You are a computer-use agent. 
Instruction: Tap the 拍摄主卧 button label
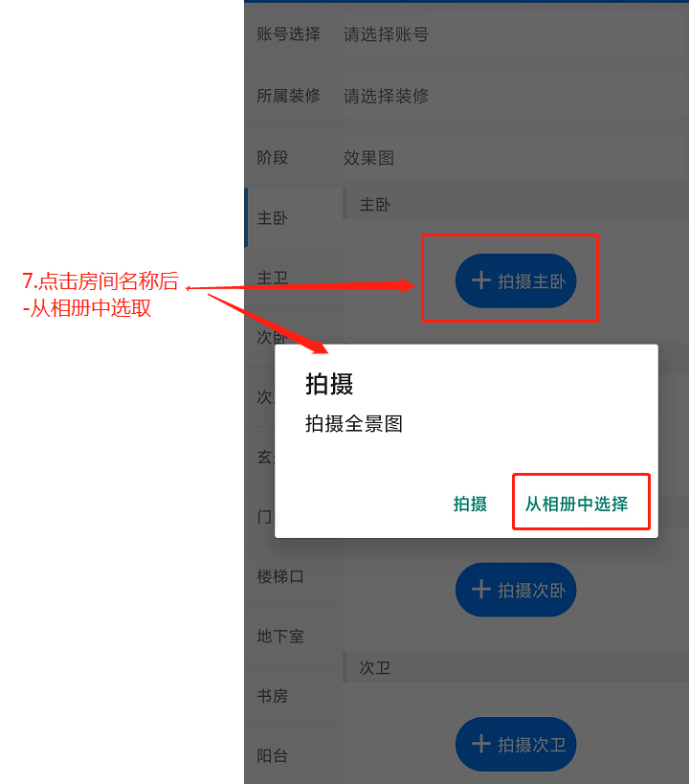tap(531, 281)
